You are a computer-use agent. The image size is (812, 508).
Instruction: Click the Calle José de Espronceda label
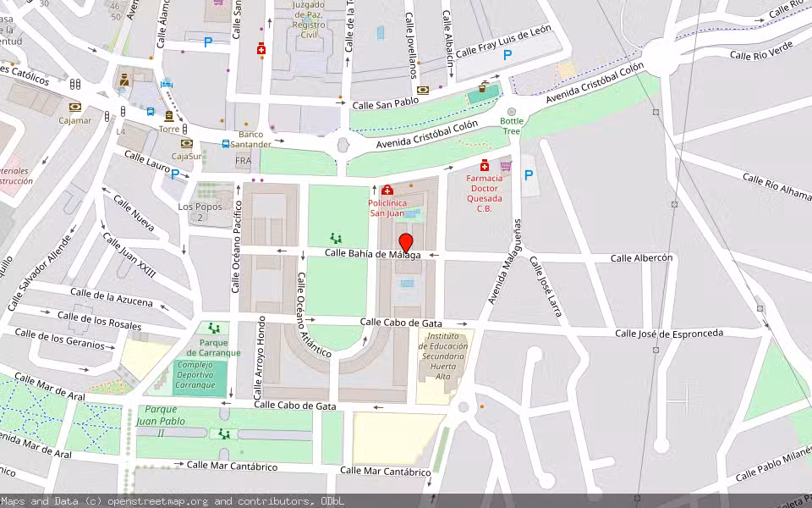pos(669,334)
